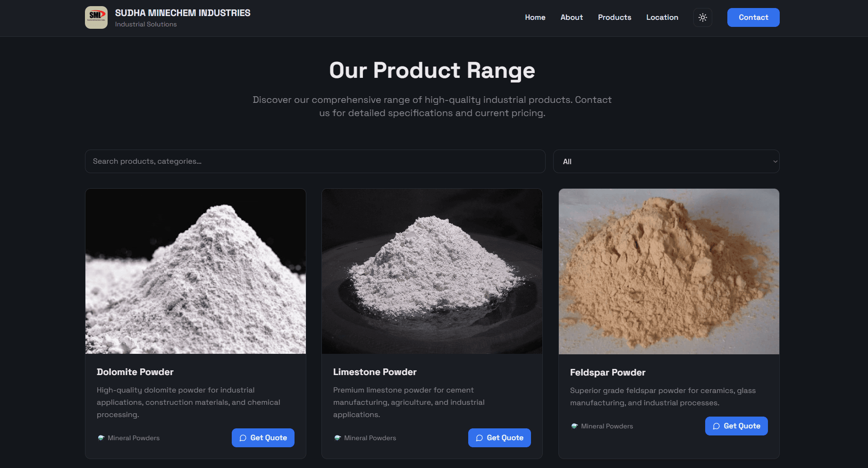Focus the Search products, categories field

coord(315,161)
